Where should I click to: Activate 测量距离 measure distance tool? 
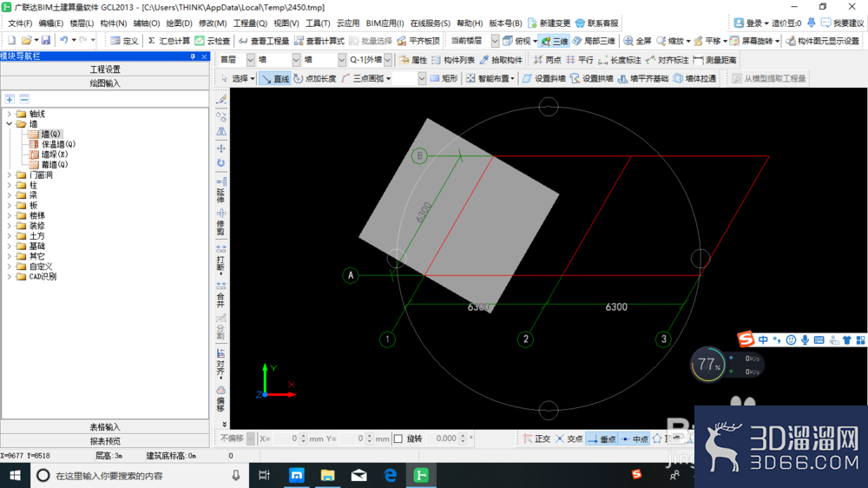[x=714, y=60]
